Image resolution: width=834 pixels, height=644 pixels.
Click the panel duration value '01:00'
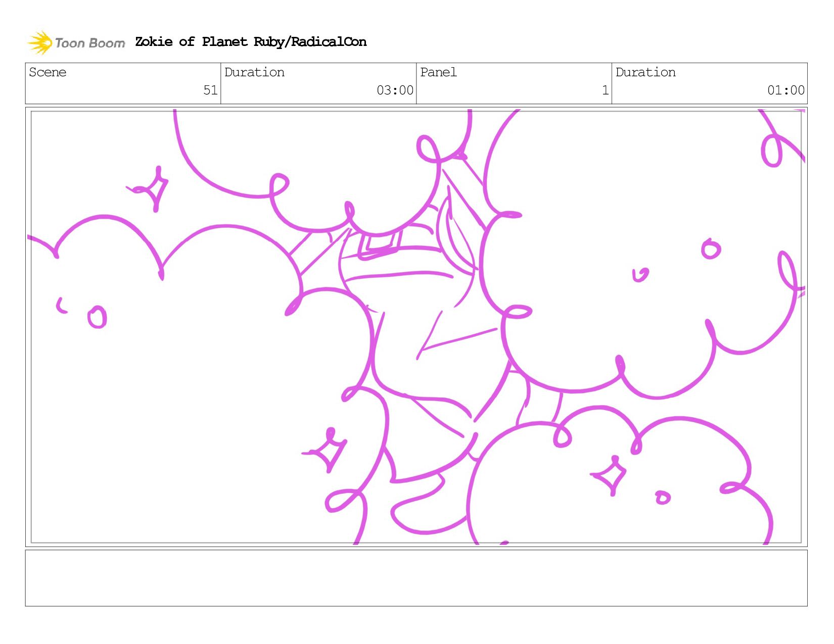pos(785,90)
